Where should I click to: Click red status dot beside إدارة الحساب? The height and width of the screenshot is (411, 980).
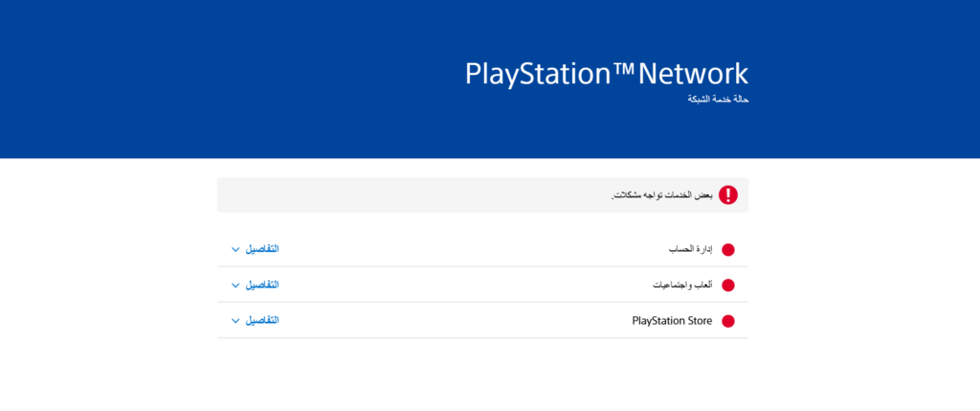[727, 250]
